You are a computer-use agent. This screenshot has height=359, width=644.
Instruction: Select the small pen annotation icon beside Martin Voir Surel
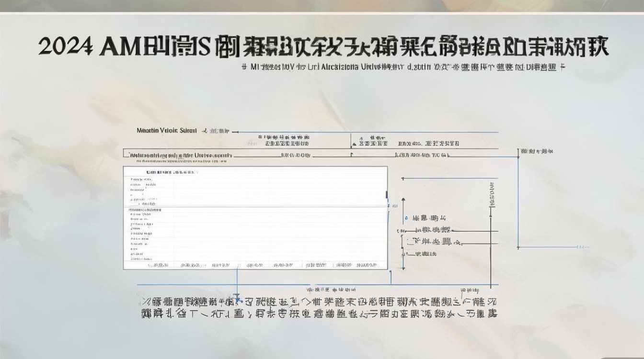click(205, 130)
